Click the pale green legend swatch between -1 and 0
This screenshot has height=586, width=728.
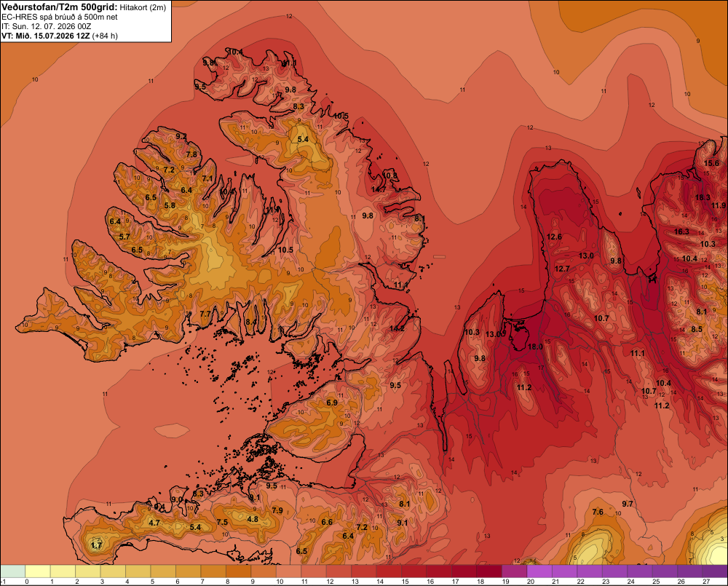[x=13, y=571]
